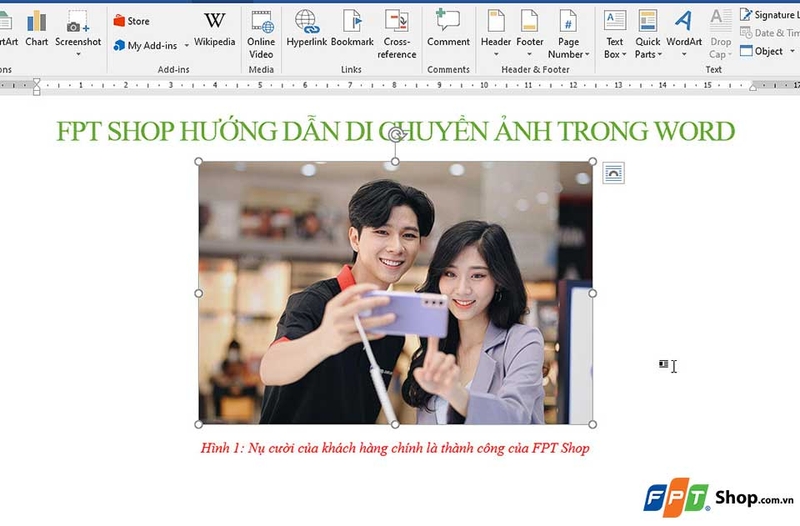
Task: Click the right indent marker on ruler
Action: 753,88
